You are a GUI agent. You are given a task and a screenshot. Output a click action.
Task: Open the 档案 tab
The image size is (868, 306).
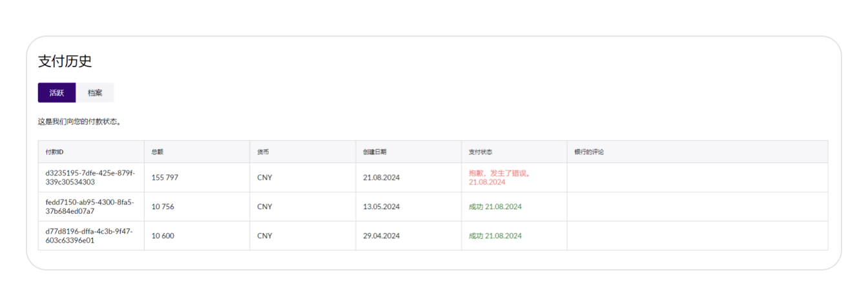[95, 93]
